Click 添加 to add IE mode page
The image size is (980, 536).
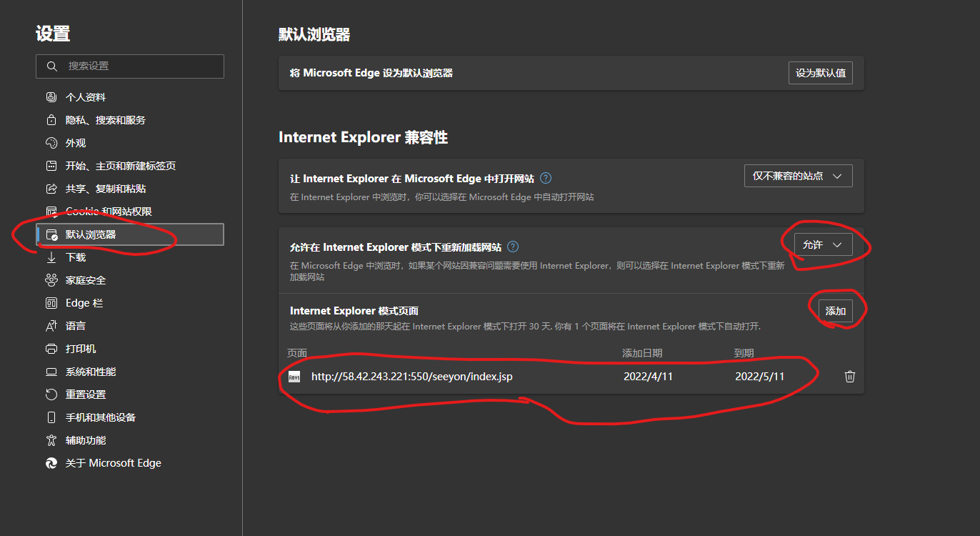click(836, 311)
